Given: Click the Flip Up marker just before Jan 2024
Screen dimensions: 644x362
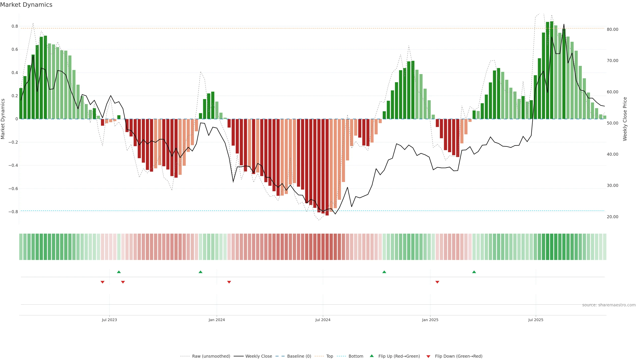Looking at the screenshot, I should 201,272.
